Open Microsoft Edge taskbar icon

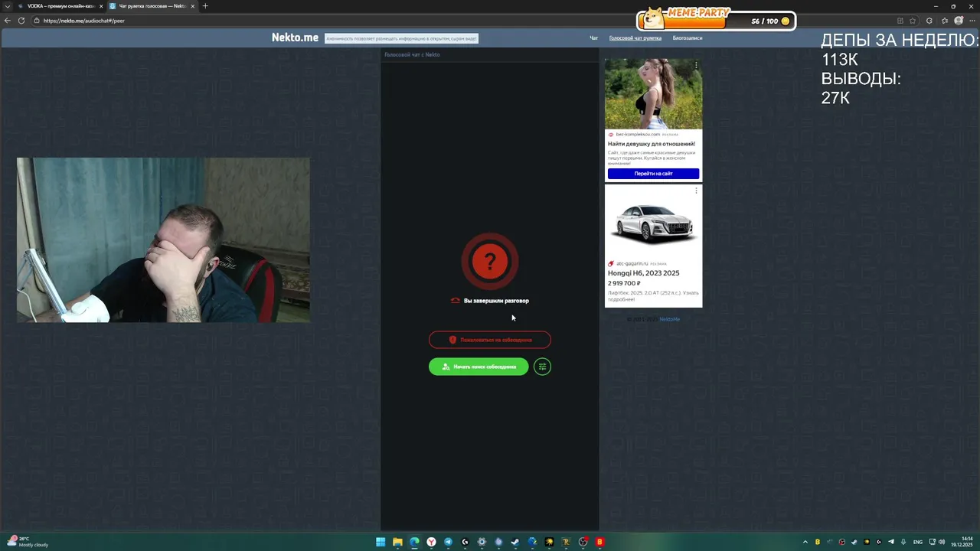(414, 542)
